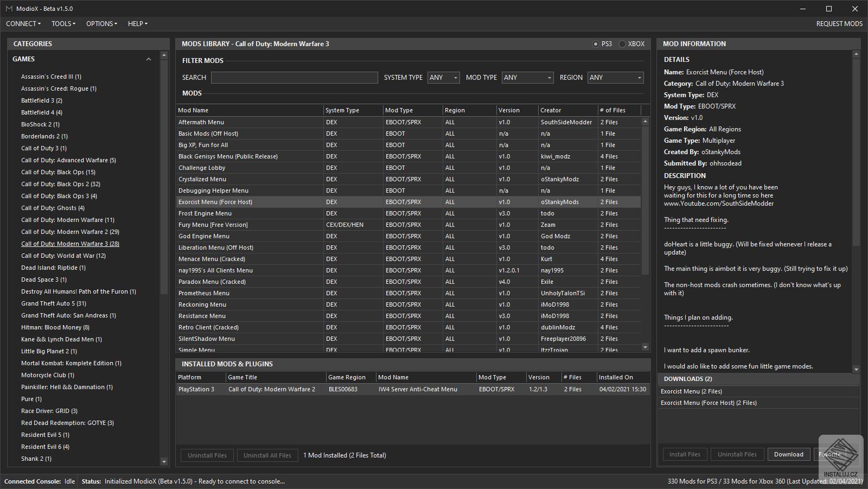Open the MOD TYPE dropdown
868x489 pixels.
tap(527, 78)
